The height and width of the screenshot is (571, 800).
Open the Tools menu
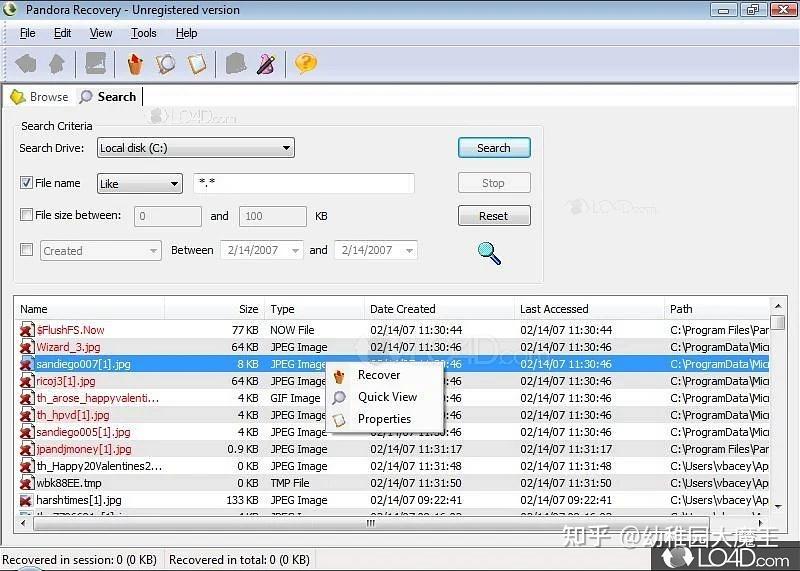pos(143,33)
